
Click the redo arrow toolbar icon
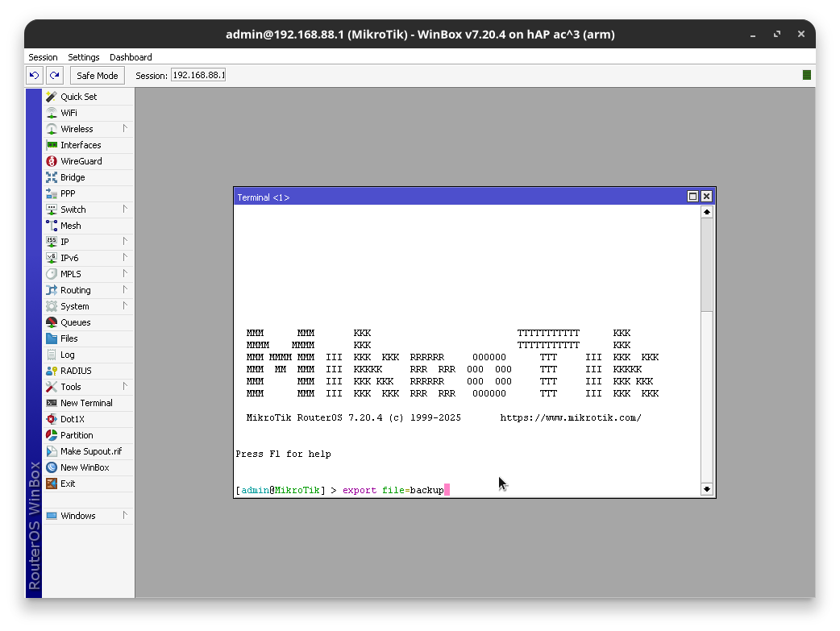click(54, 75)
